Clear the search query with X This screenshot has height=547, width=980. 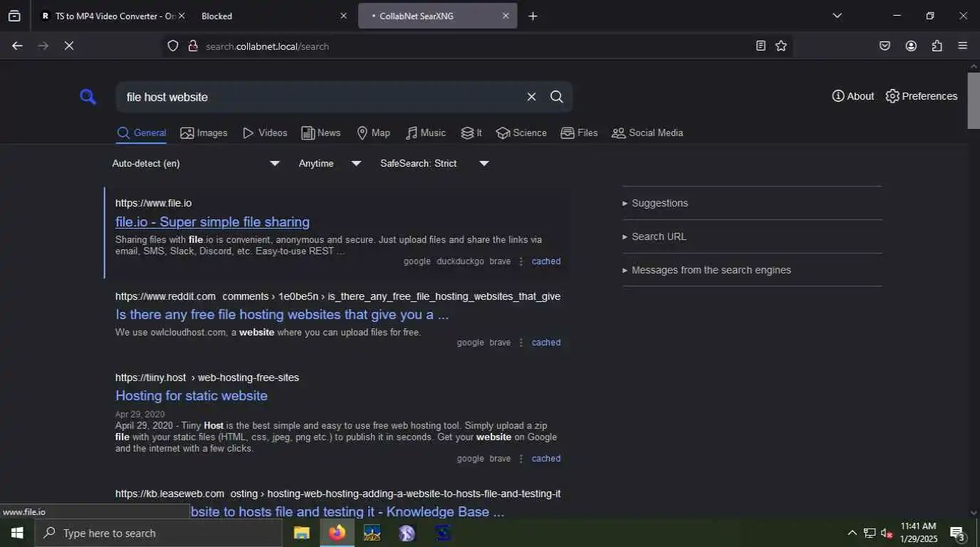[x=531, y=97]
